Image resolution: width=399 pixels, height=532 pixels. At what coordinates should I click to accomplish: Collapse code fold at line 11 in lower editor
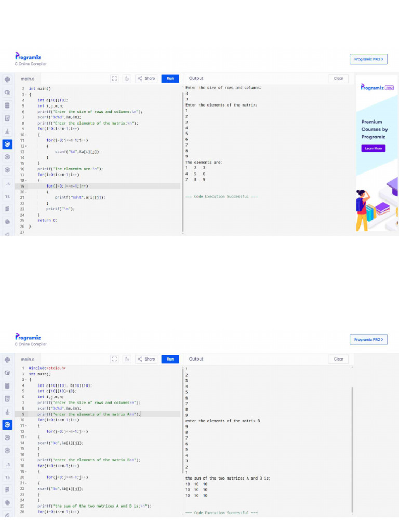(26, 425)
